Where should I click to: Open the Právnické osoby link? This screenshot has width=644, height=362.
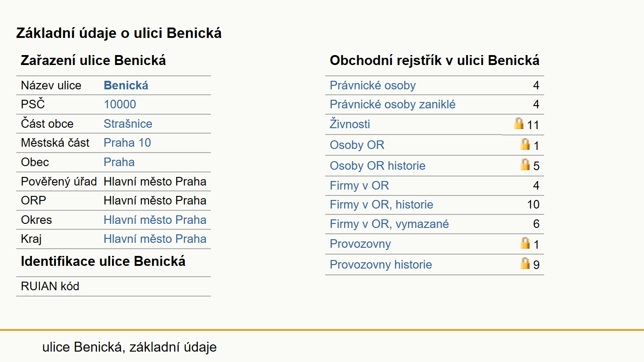pos(373,85)
